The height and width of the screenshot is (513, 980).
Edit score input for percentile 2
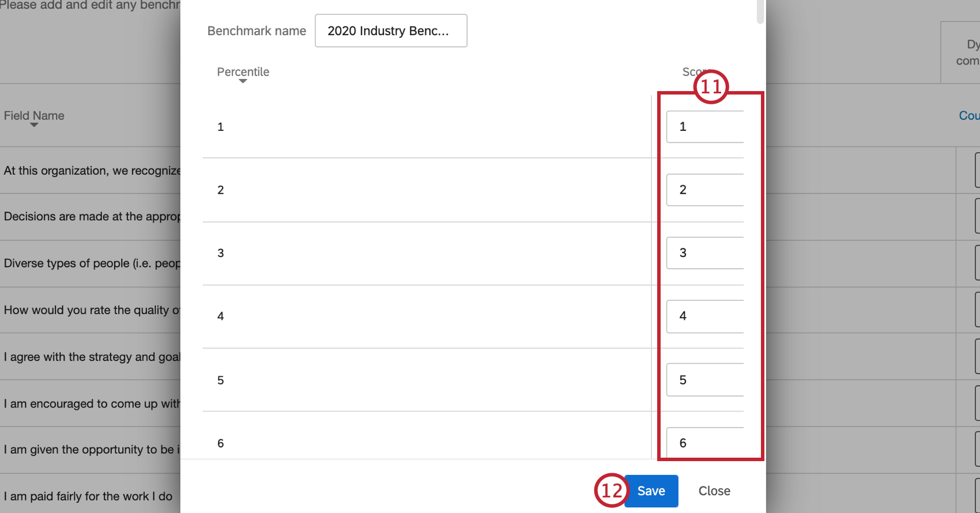click(x=705, y=190)
